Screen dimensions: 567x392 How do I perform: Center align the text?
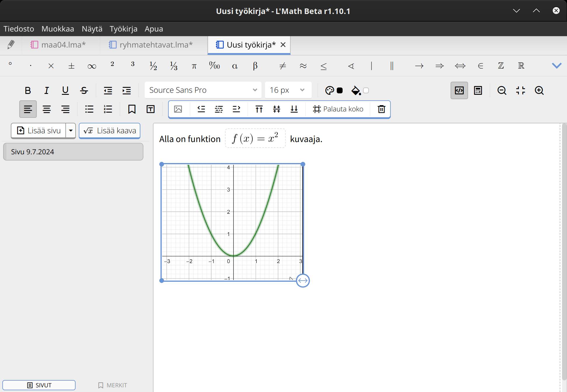(47, 109)
